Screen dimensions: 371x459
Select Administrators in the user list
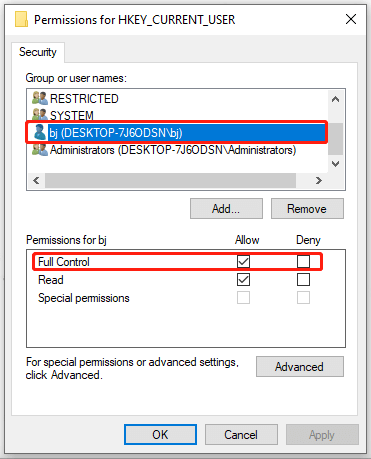click(x=173, y=150)
